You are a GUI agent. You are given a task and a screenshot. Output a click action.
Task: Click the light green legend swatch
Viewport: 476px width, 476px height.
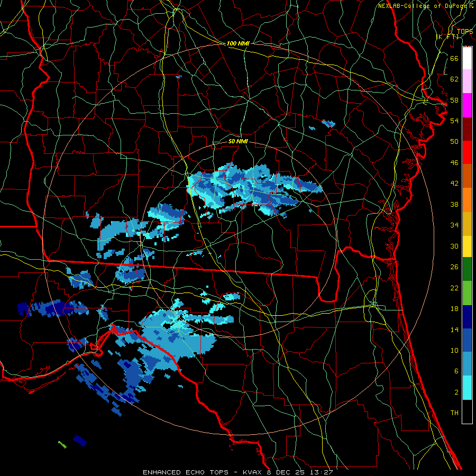point(467,292)
